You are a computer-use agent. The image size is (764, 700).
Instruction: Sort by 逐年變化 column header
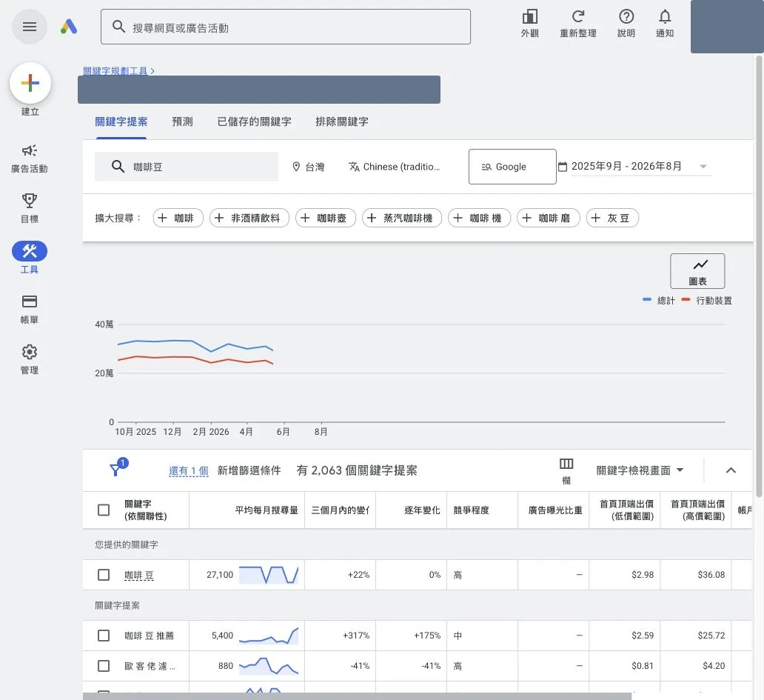[x=422, y=510]
